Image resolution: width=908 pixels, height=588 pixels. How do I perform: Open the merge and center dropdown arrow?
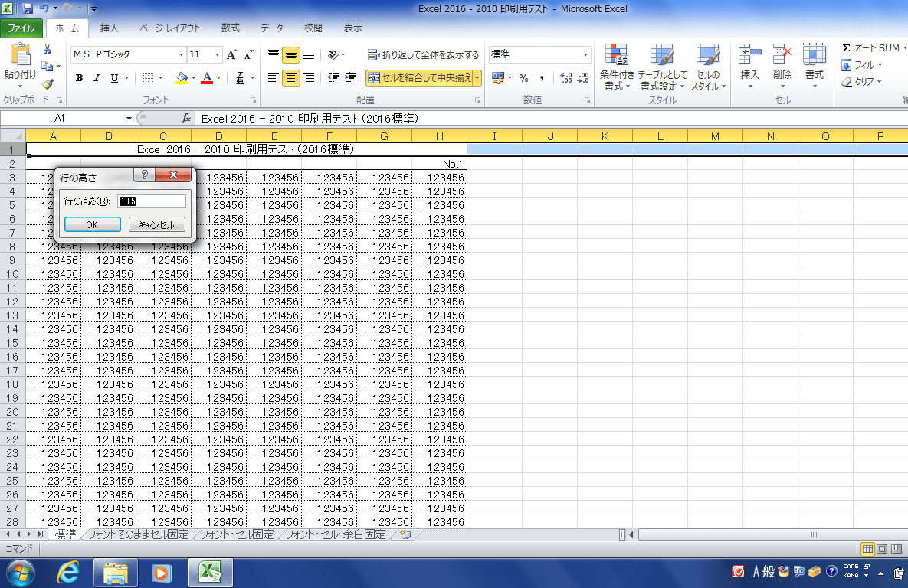[477, 77]
